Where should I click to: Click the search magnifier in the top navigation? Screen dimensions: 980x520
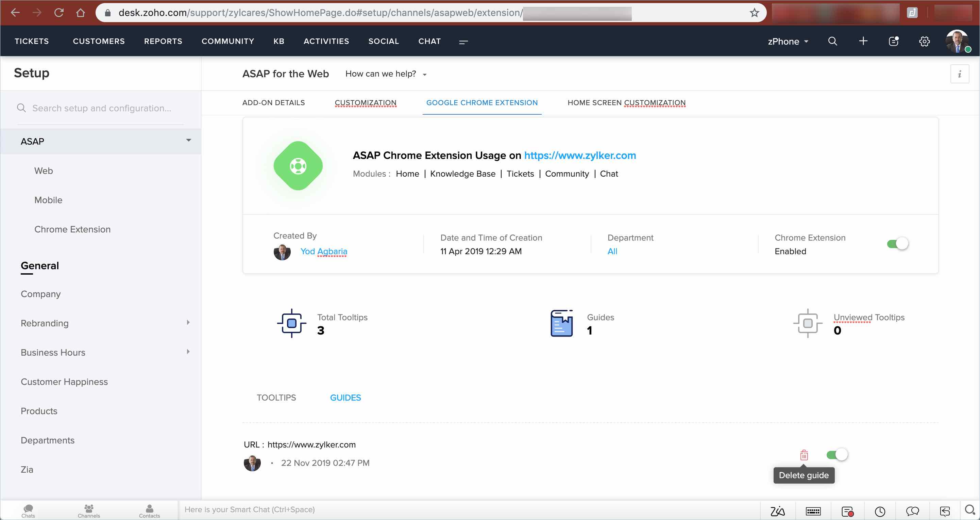[832, 41]
